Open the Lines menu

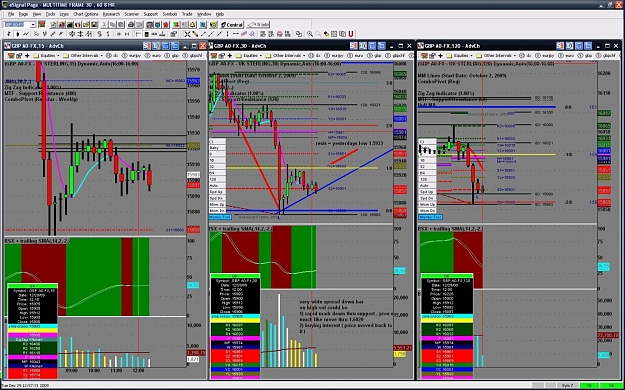(64, 14)
